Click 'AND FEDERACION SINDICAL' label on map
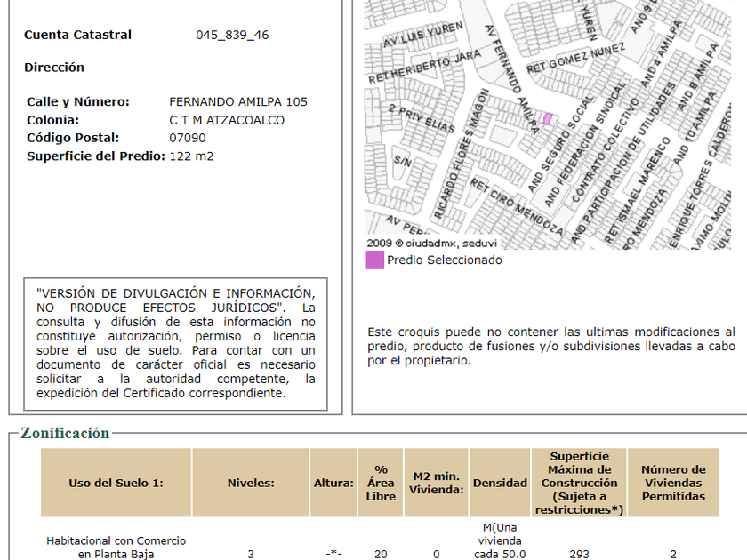 click(x=585, y=144)
